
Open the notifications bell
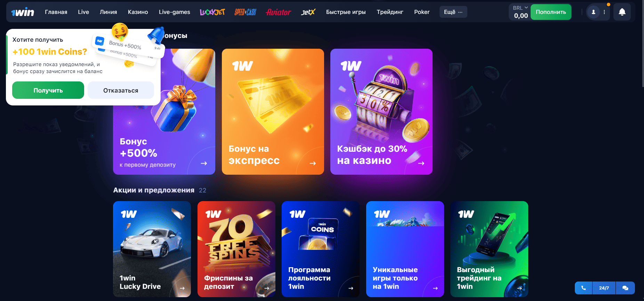(x=622, y=12)
